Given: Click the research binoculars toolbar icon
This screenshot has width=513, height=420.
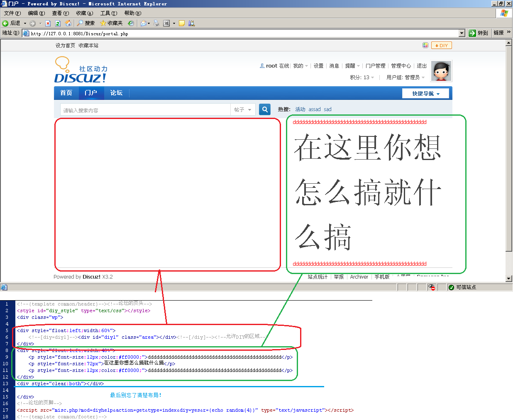Looking at the screenshot, I should (191, 23).
